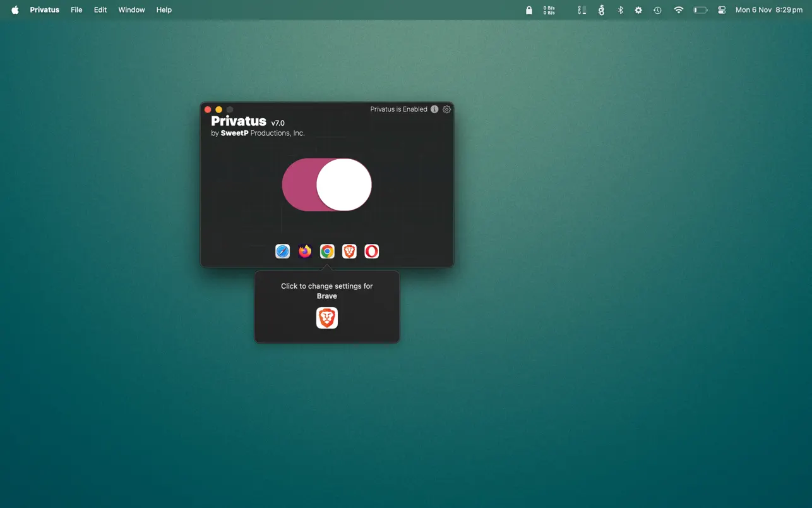
Task: Click the Firefox browser icon
Action: point(305,251)
